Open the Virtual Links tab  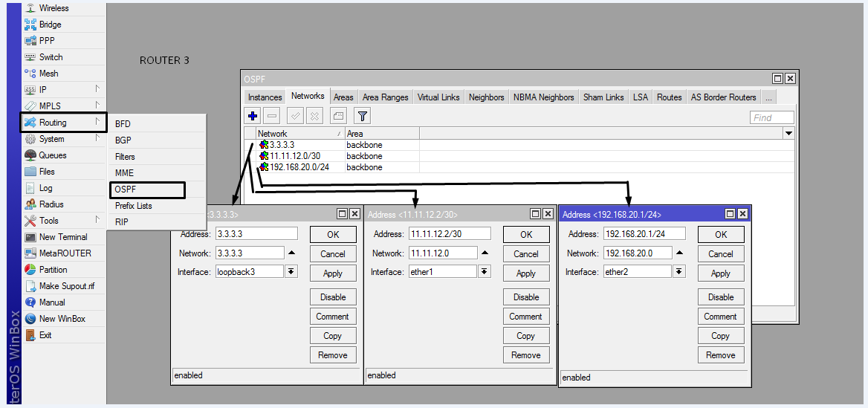[438, 97]
